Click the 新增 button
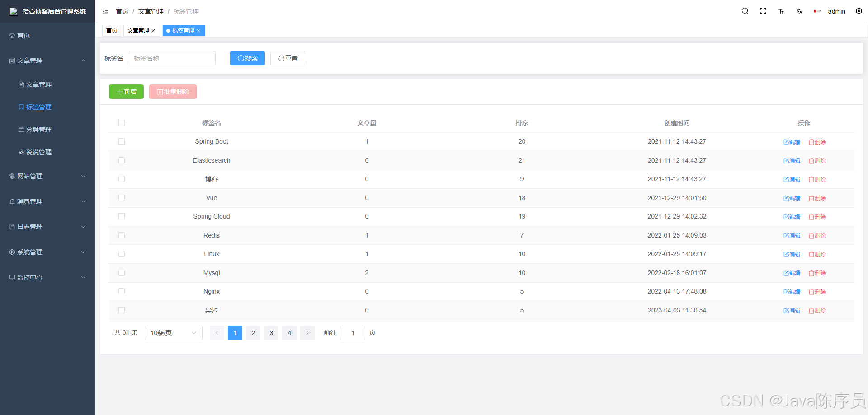The height and width of the screenshot is (415, 868). click(126, 92)
